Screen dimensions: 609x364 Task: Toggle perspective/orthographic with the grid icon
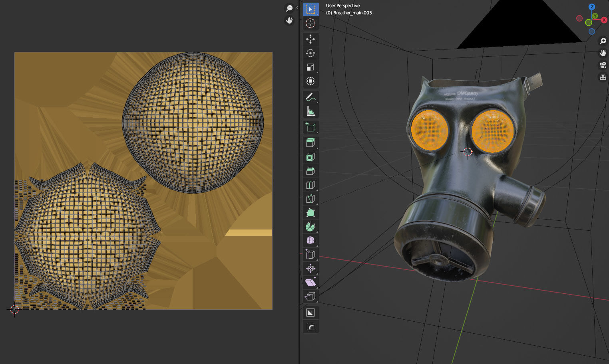[603, 77]
